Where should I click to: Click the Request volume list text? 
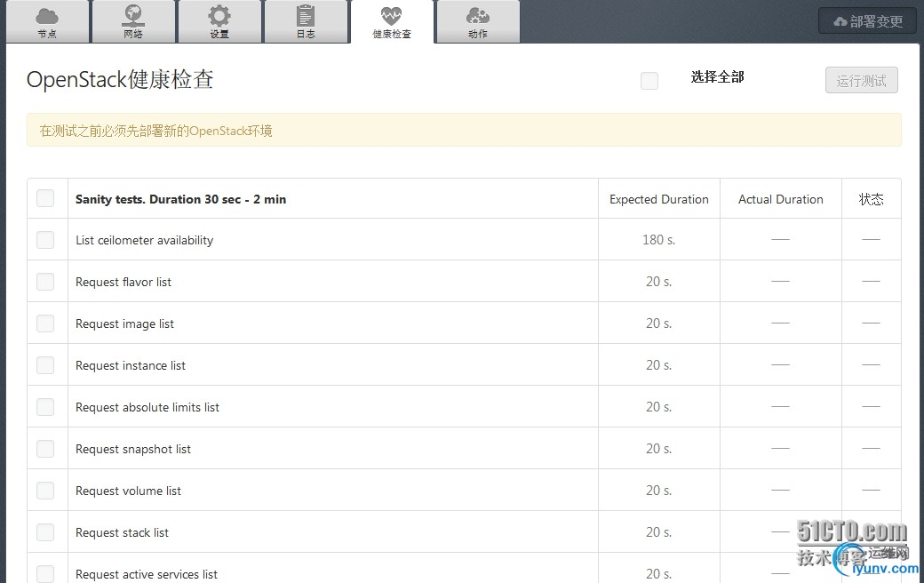[x=128, y=491]
